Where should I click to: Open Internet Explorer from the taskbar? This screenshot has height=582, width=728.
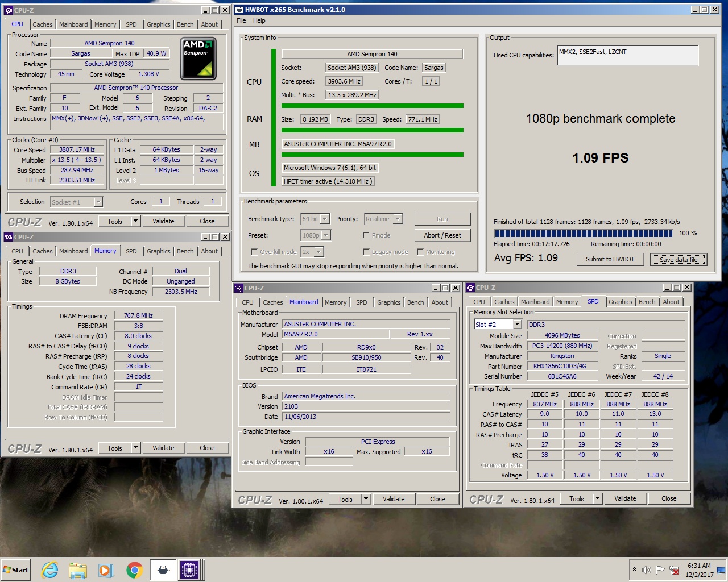click(50, 569)
